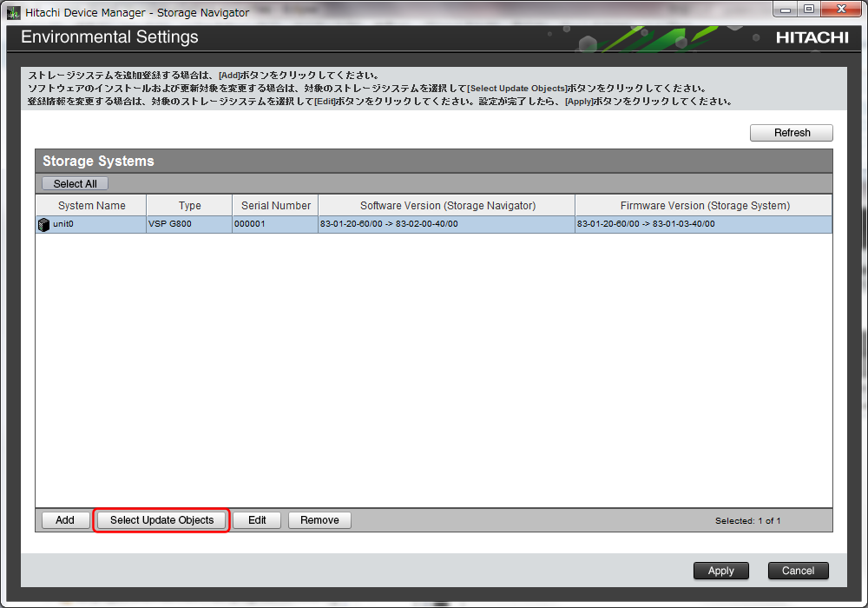Click the Hitachi Device Manager title bar icon

pos(14,13)
